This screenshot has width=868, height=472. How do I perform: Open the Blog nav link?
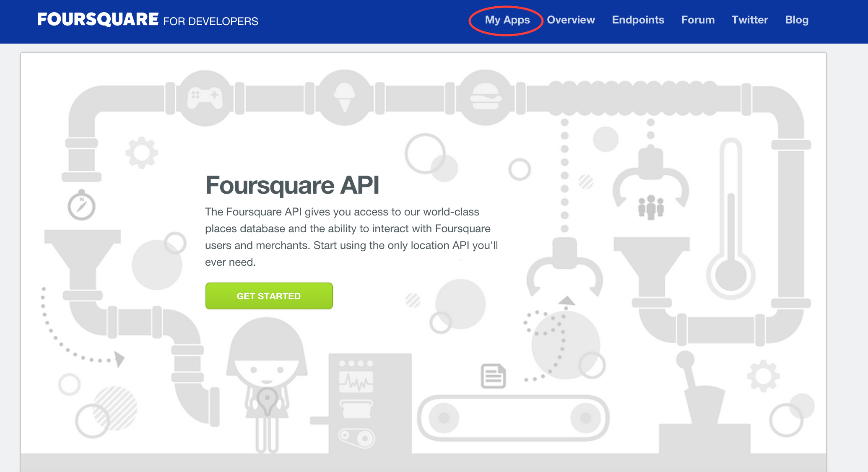pos(797,20)
